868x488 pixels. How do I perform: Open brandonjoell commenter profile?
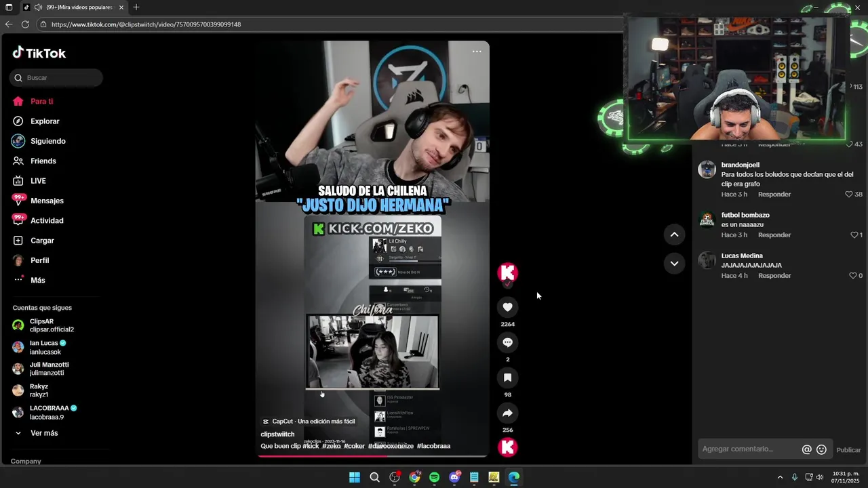coord(740,165)
